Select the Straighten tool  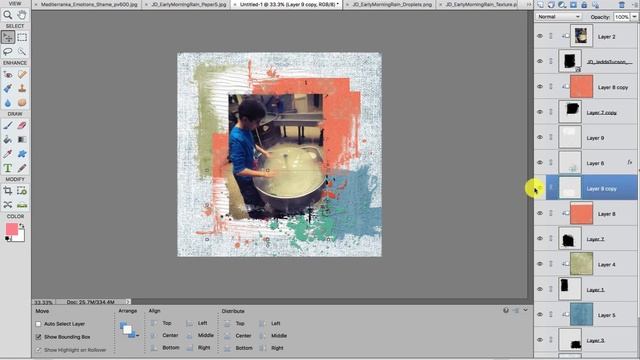[22, 205]
